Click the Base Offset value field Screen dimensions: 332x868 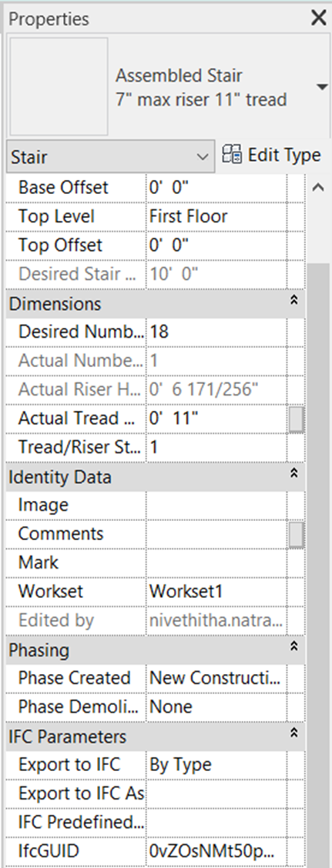216,188
